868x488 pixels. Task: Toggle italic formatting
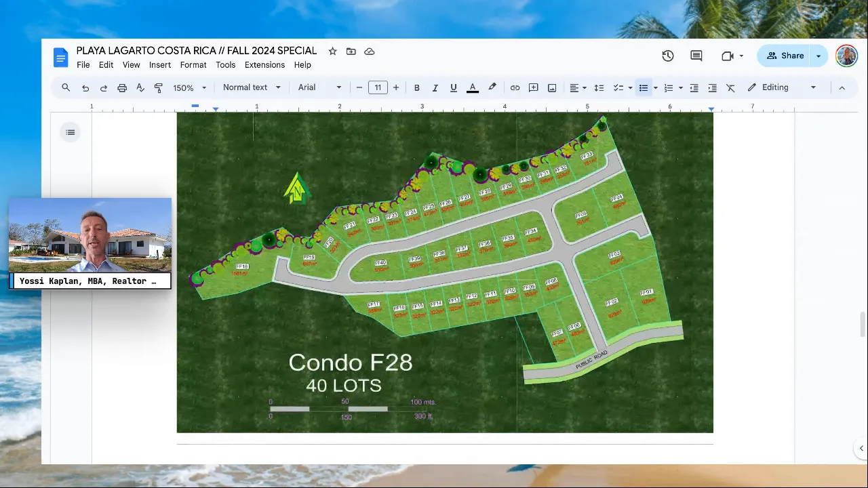click(x=435, y=87)
